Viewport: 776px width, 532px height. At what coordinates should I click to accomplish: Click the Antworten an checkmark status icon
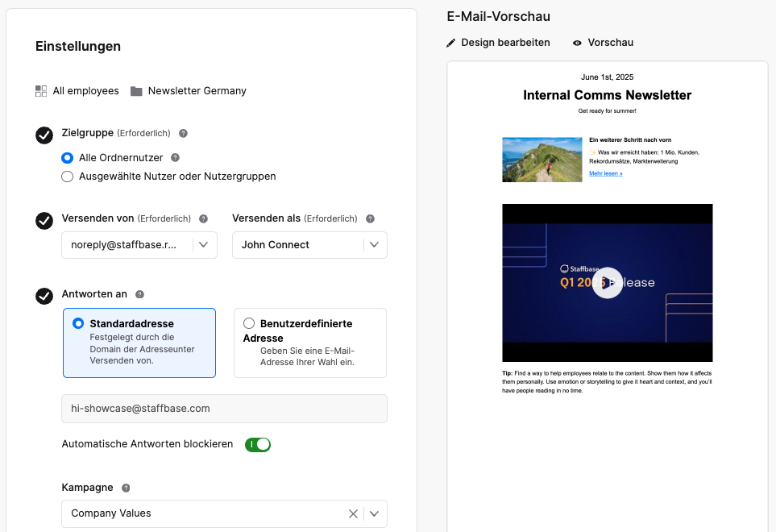click(x=44, y=296)
